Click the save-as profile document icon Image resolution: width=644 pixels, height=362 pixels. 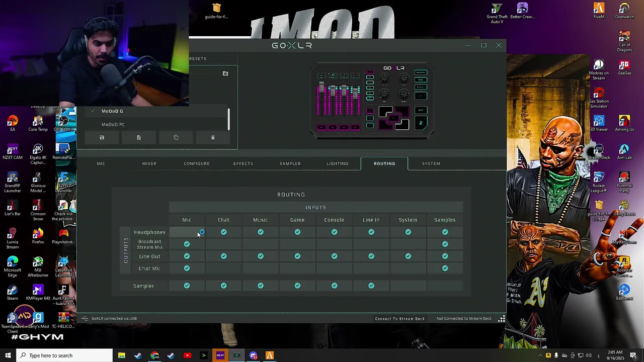coord(139,137)
